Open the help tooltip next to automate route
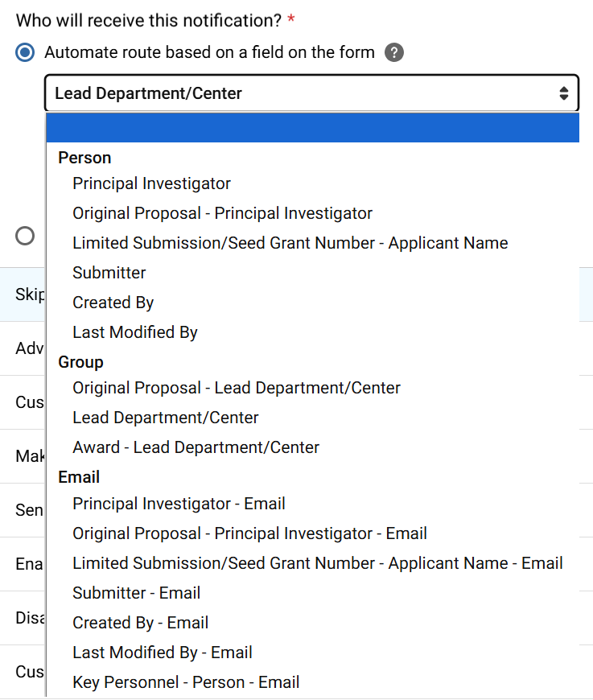 click(393, 52)
